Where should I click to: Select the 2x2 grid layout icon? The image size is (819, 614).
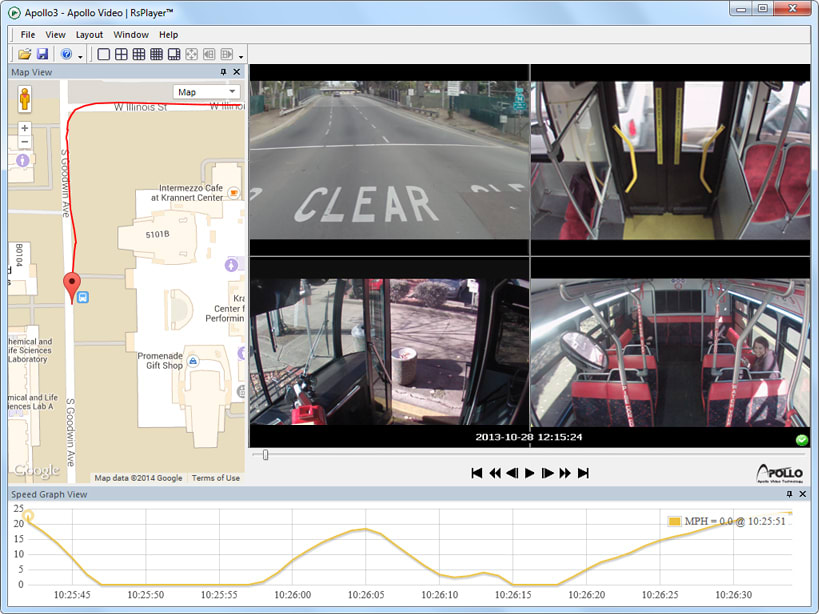point(122,52)
